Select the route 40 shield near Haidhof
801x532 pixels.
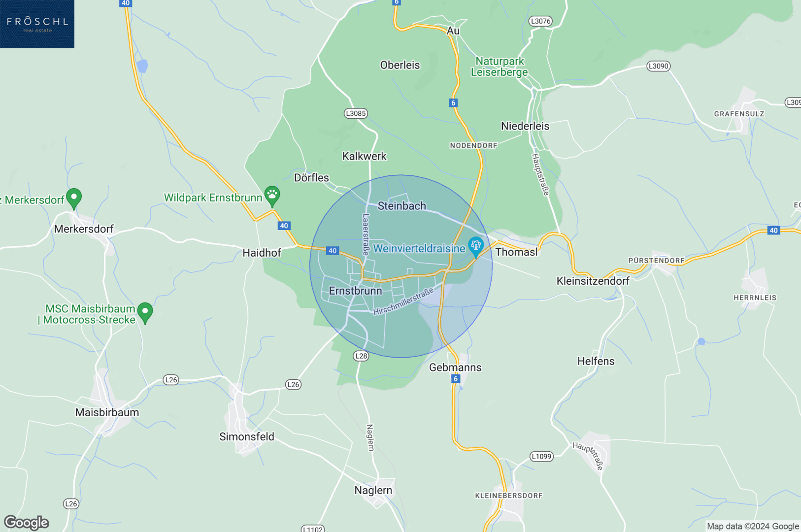click(284, 226)
